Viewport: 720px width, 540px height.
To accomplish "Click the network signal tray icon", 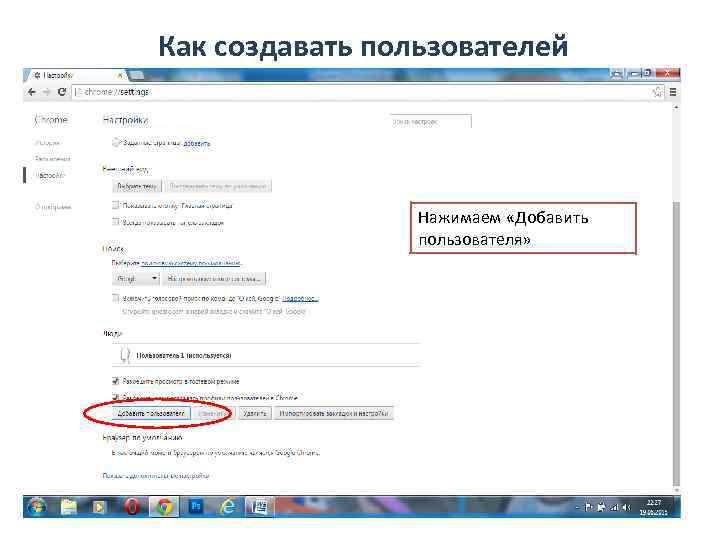I will pos(614,507).
